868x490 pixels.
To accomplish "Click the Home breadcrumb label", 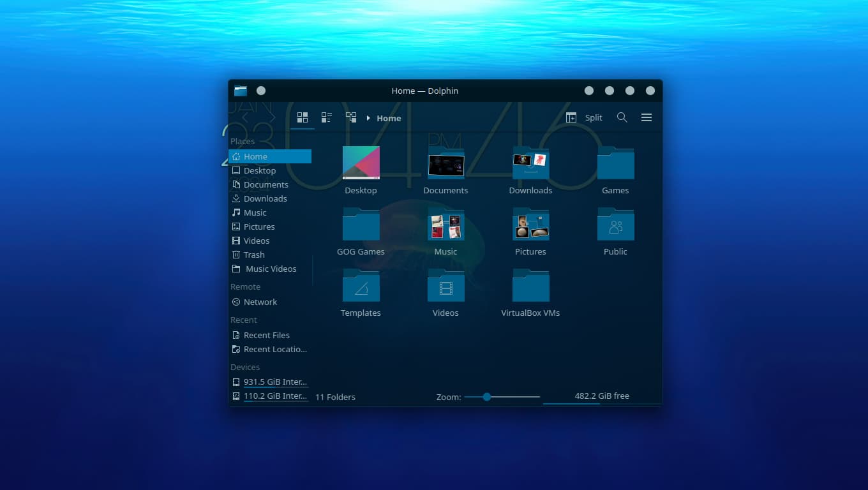I will click(x=389, y=118).
